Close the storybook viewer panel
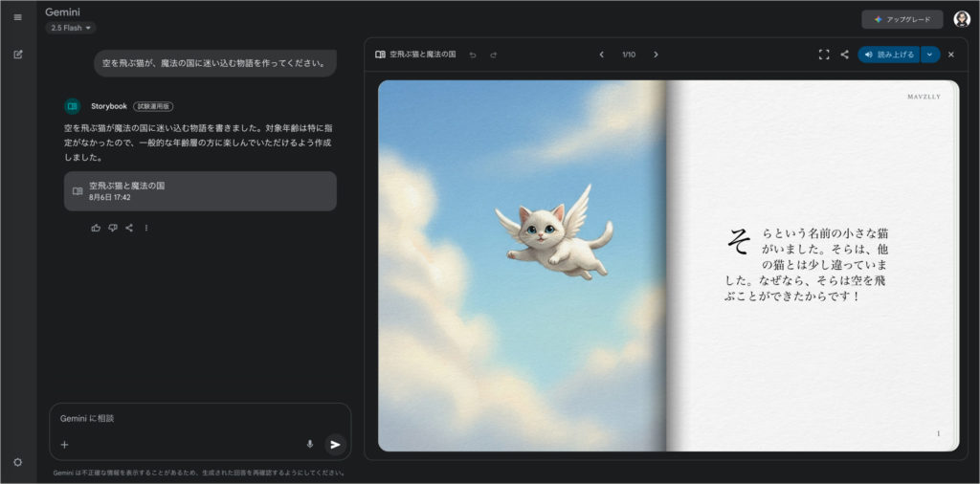The width and height of the screenshot is (980, 484). pos(951,55)
